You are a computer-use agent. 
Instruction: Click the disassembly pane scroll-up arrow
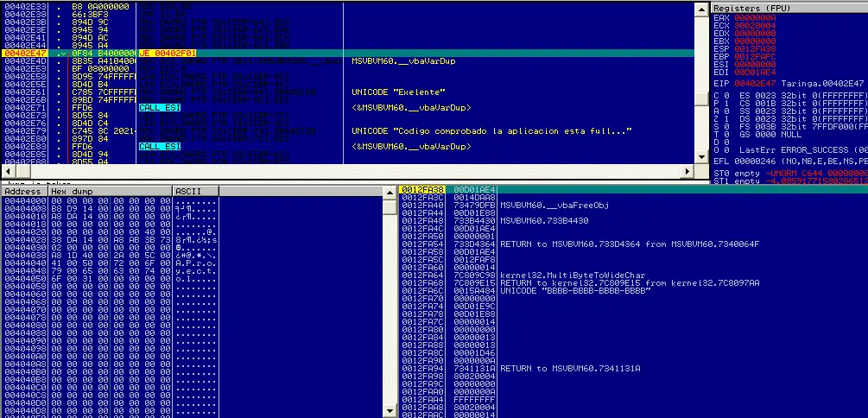tap(701, 8)
